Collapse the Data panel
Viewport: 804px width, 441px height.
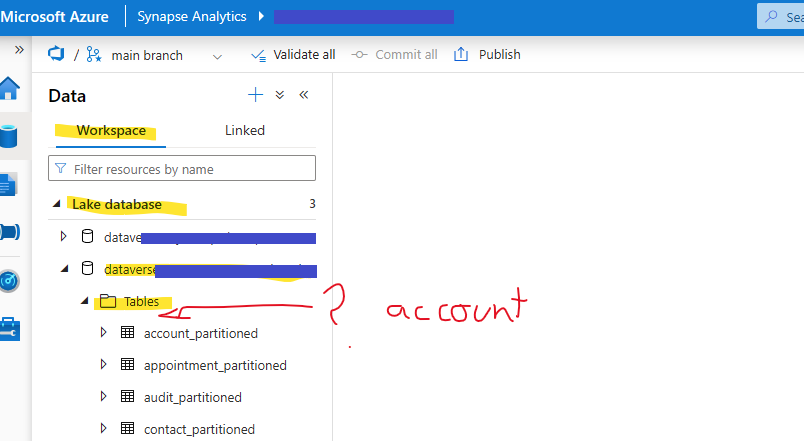coord(304,95)
